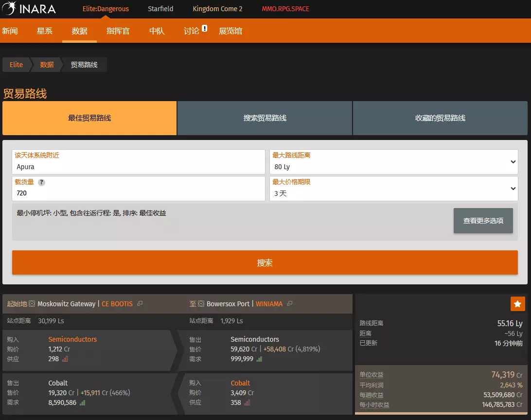Switch to Starfield site section
This screenshot has height=420, width=531.
(x=160, y=9)
